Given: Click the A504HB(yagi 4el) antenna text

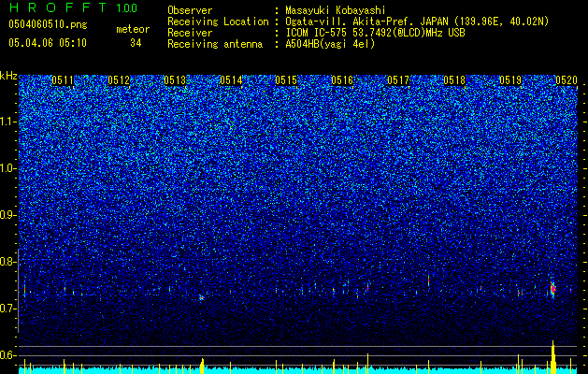Looking at the screenshot, I should coord(330,44).
